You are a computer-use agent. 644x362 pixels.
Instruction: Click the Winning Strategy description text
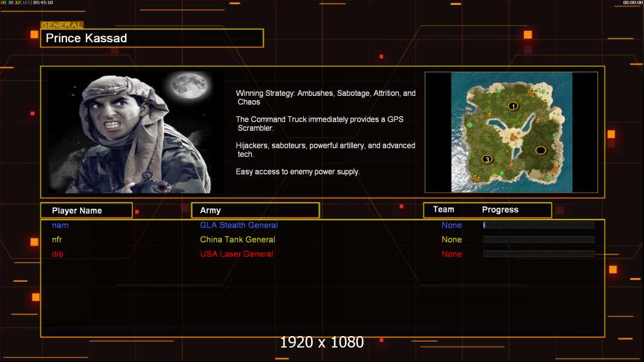(326, 98)
